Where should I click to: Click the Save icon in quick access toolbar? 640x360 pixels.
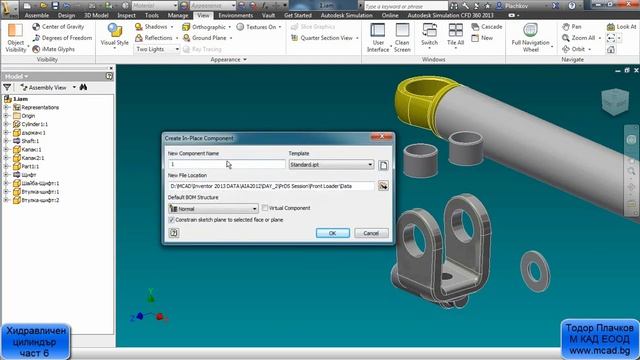[x=55, y=6]
